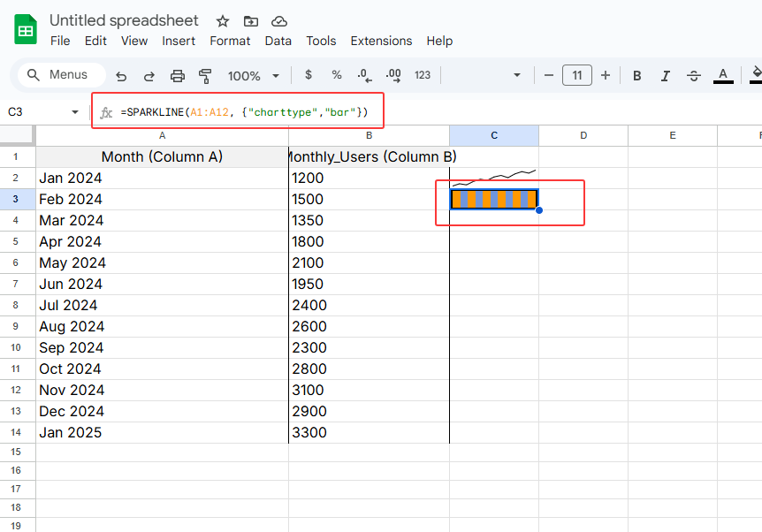
Task: Click the Increase decimal places icon
Action: 392,75
